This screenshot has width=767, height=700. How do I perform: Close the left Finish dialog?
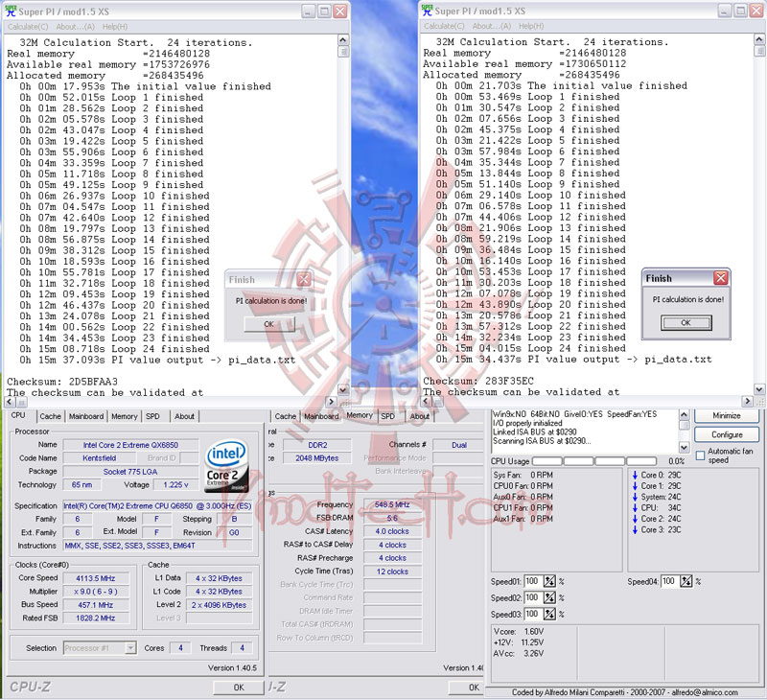coord(304,279)
